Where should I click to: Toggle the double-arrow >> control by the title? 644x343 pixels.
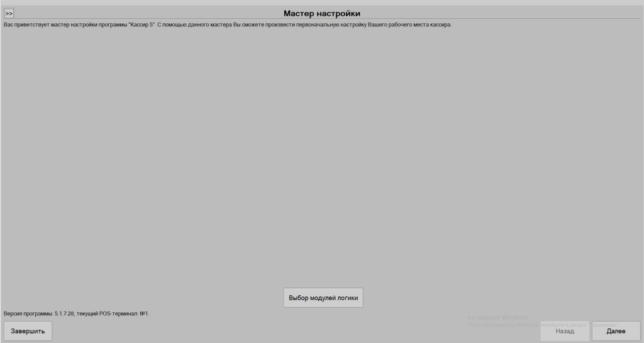[9, 13]
